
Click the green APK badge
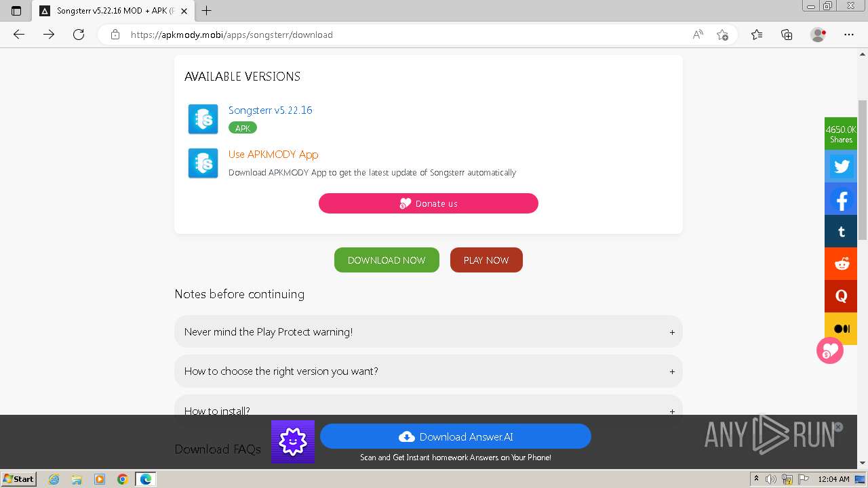[x=243, y=128]
